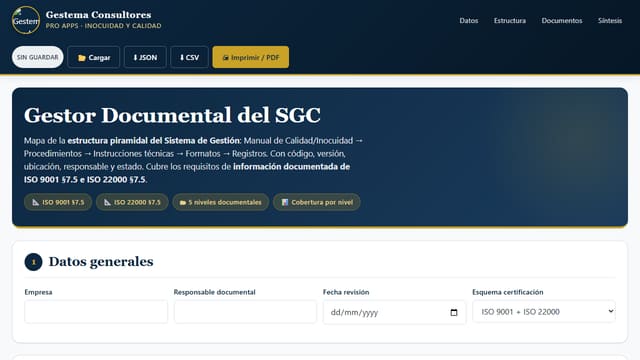Click the Gestor Documental del SGC title

172,115
